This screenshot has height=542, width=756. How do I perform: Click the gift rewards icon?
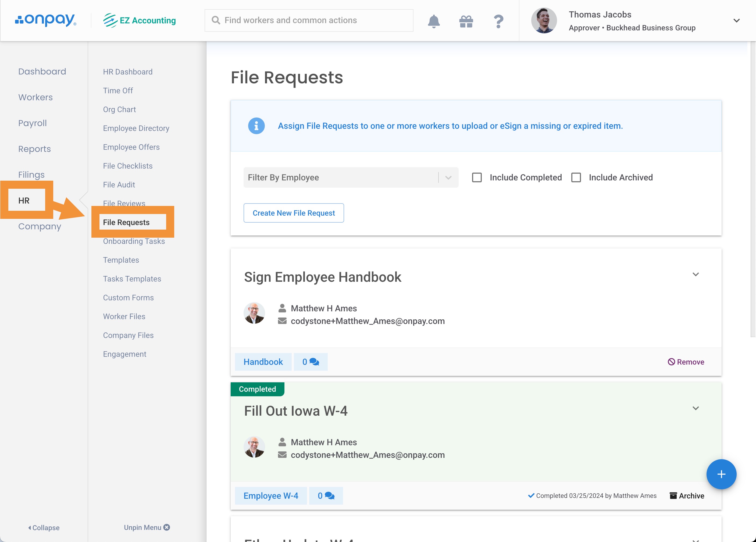tap(466, 21)
